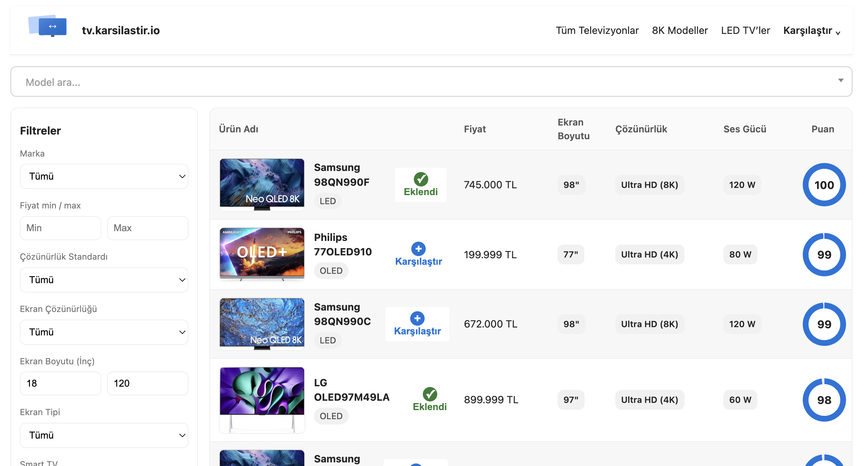This screenshot has width=868, height=466.
Task: Remove Samsung 98QN990F via Eklendi toggle
Action: coord(421,191)
